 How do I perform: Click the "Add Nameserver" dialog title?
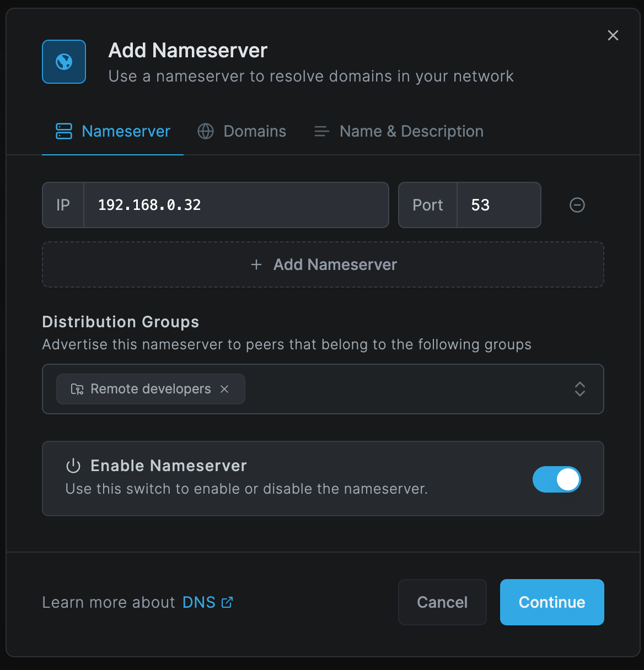coord(188,51)
